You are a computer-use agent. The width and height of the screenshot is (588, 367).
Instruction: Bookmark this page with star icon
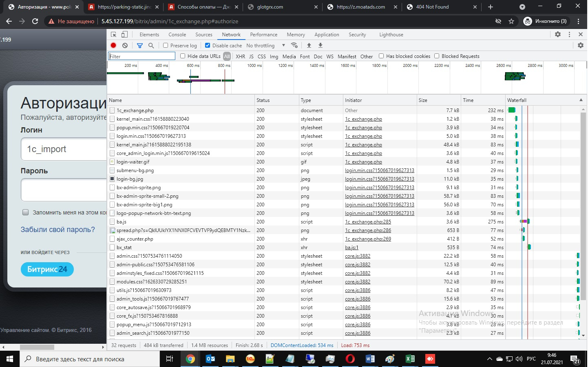click(x=511, y=21)
